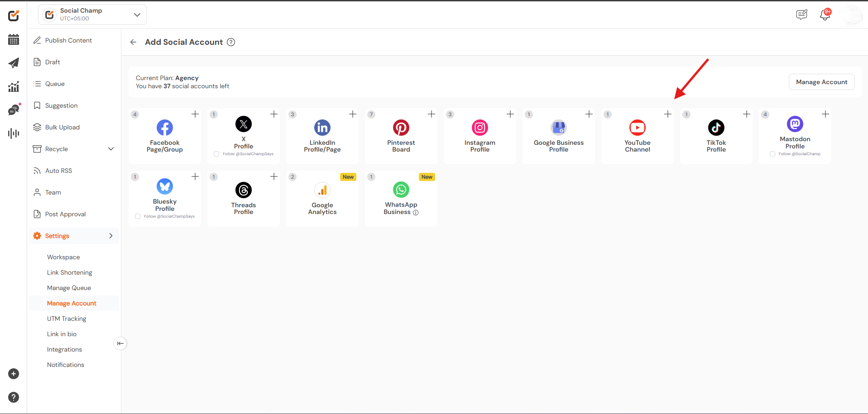Click the back arrow beside Add Social Account

pyautogui.click(x=133, y=42)
